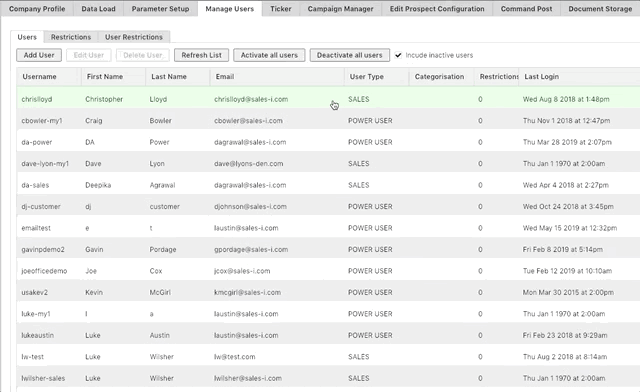Select username lwilsher-sales
Viewport: 640px width, 392px height.
click(x=43, y=378)
